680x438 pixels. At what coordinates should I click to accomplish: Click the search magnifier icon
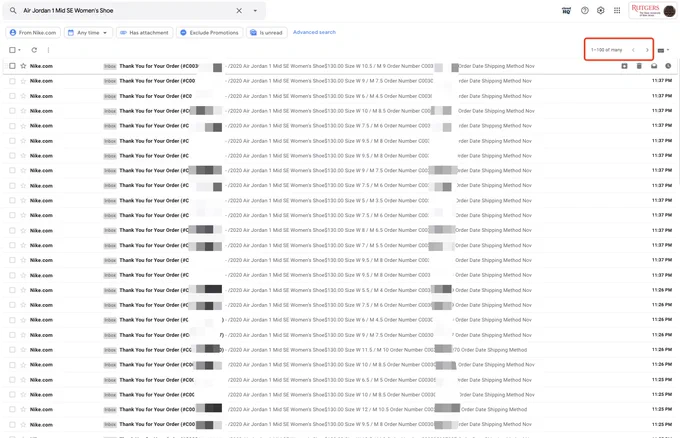13,10
